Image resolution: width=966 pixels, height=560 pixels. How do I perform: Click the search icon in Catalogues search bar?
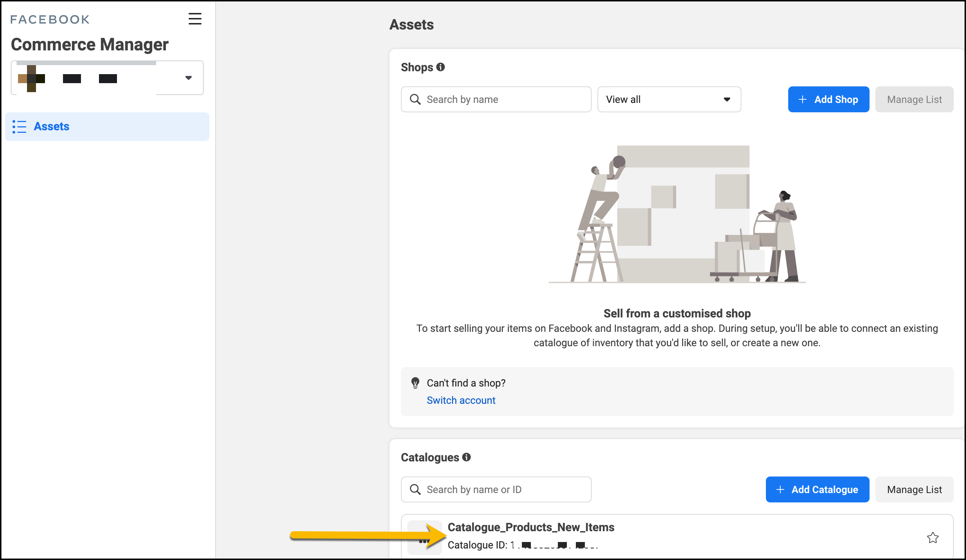(x=415, y=489)
